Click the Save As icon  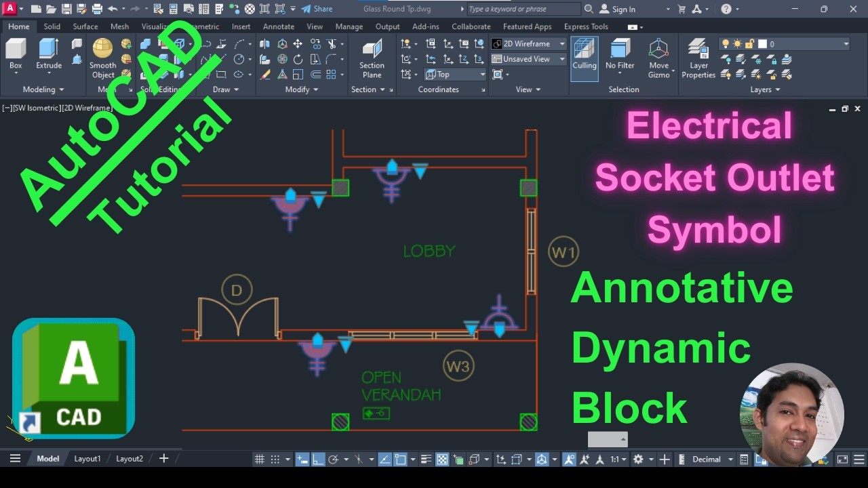tap(81, 9)
